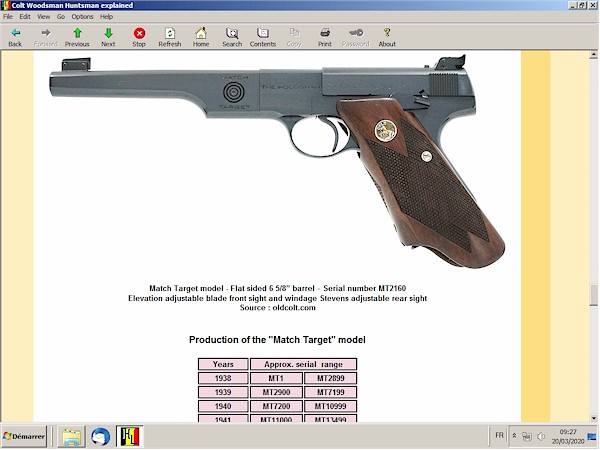This screenshot has width=600, height=450.
Task: Print the current page
Action: click(325, 37)
